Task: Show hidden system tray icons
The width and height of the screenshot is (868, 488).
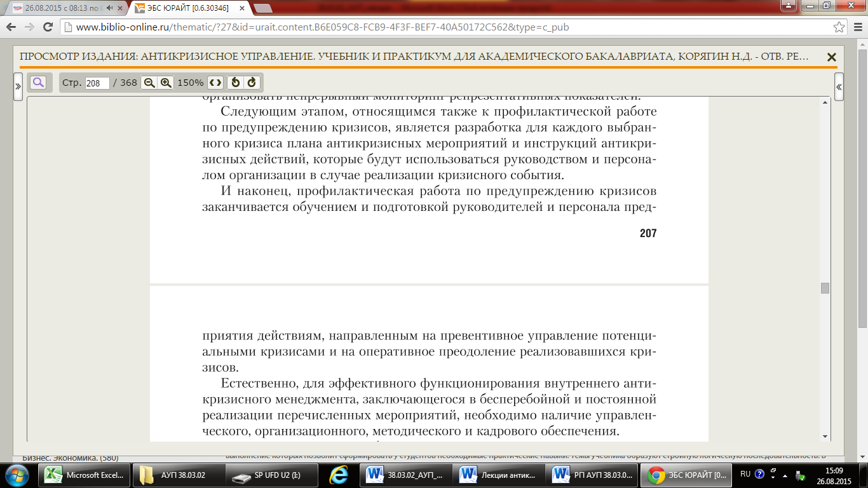Action: tap(785, 475)
